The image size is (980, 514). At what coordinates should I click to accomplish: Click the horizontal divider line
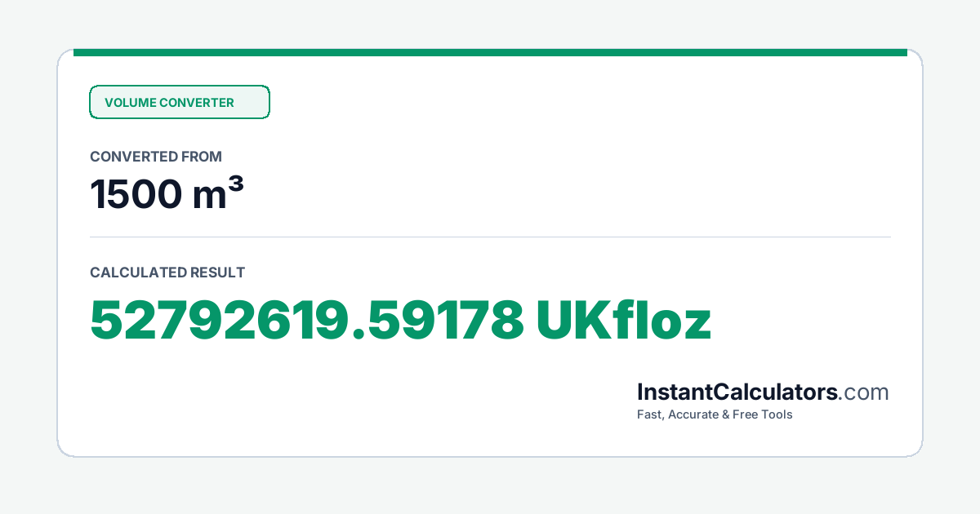click(490, 237)
